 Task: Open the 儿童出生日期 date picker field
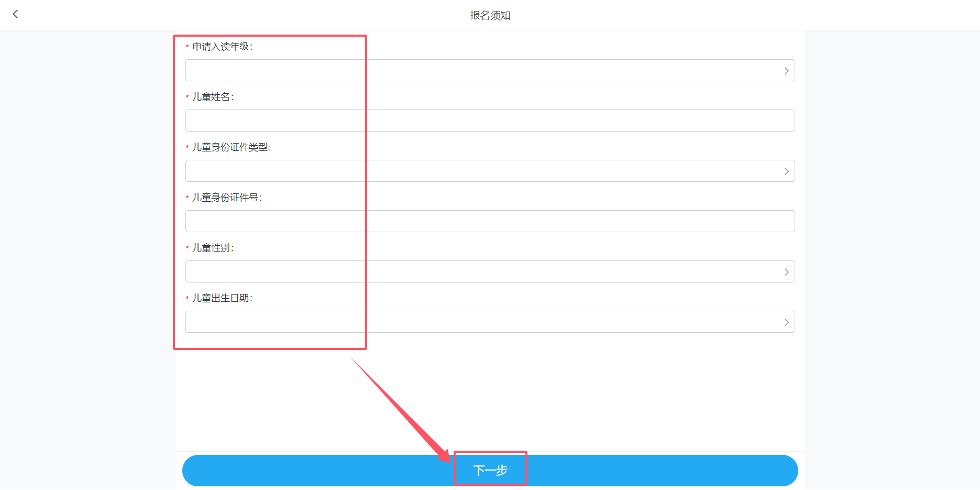click(x=490, y=322)
